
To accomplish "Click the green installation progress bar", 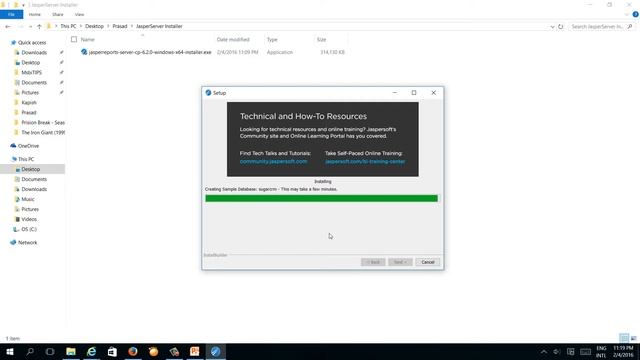I will [x=321, y=198].
